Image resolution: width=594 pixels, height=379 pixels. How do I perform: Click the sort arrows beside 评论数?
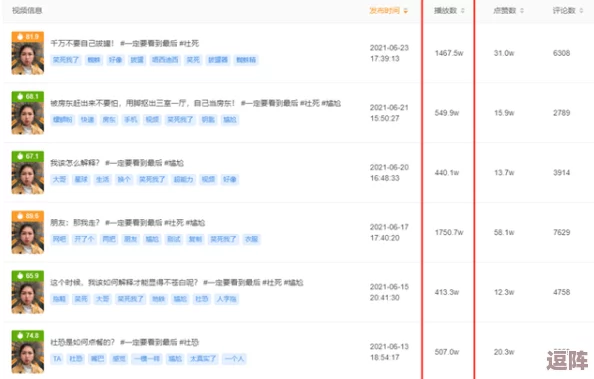click(x=581, y=11)
